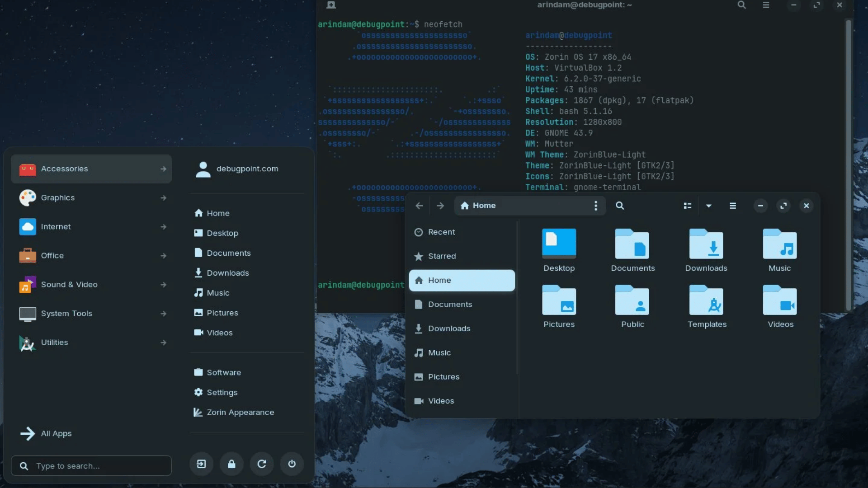
Task: Open the Graphics category
Action: (91, 197)
